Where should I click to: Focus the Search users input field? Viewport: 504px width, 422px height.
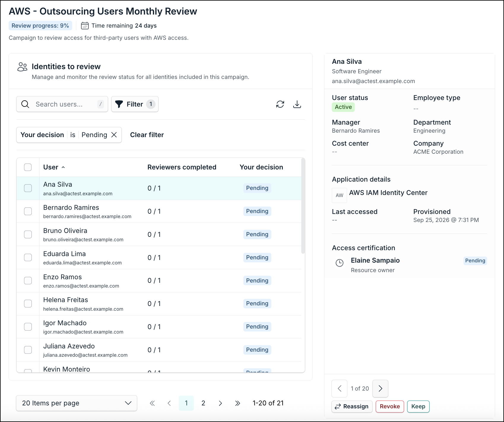(x=62, y=104)
